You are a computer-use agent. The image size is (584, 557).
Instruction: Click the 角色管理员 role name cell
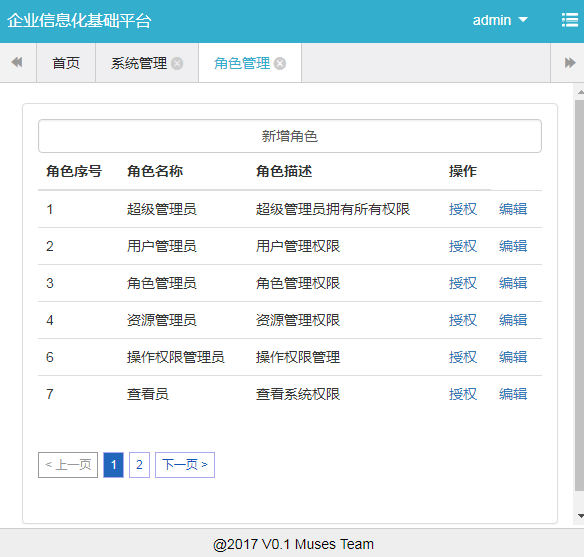click(x=162, y=283)
